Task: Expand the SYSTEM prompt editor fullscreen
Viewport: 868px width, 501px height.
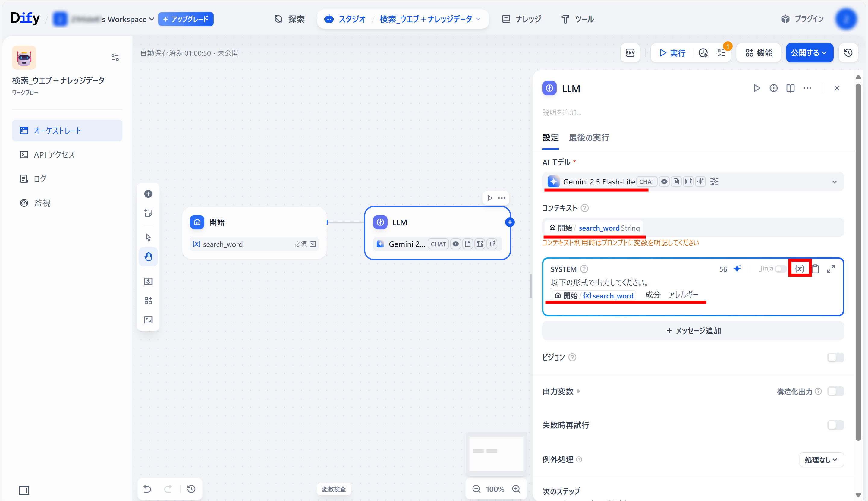Action: tap(831, 269)
